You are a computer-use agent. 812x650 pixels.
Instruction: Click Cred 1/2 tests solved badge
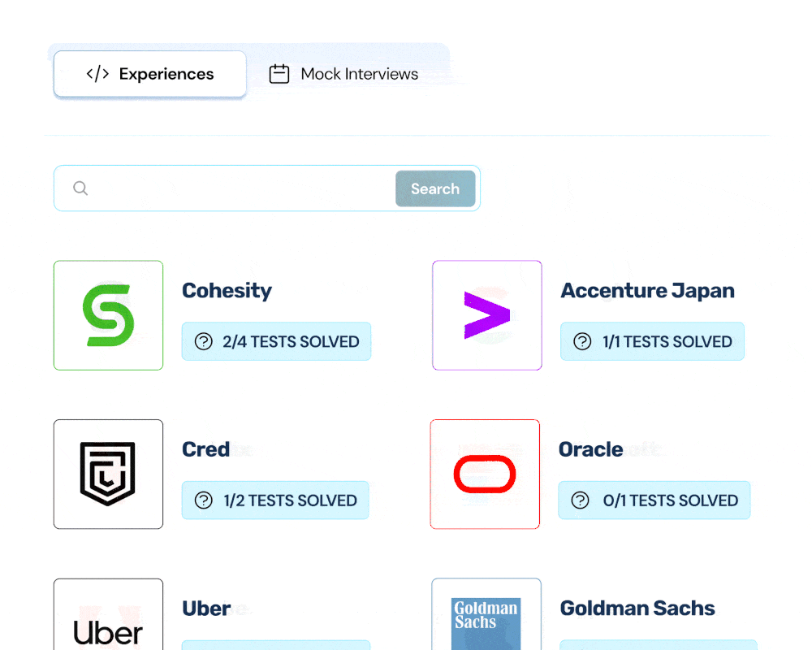pos(275,500)
